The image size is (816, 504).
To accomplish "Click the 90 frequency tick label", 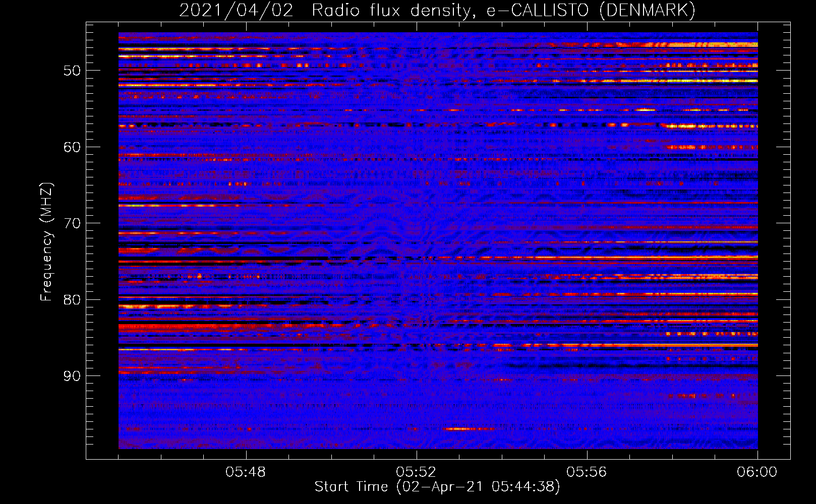I will click(x=72, y=376).
